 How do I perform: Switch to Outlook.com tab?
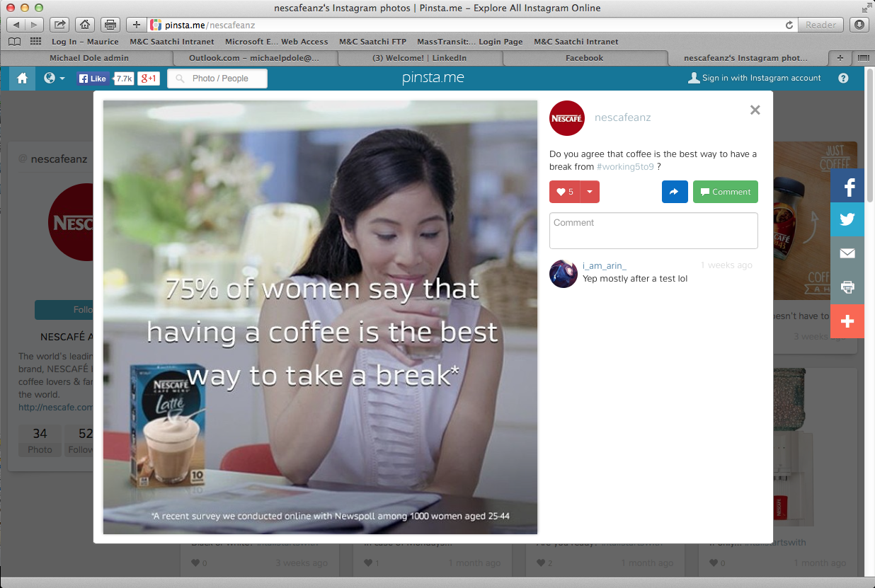coord(254,58)
